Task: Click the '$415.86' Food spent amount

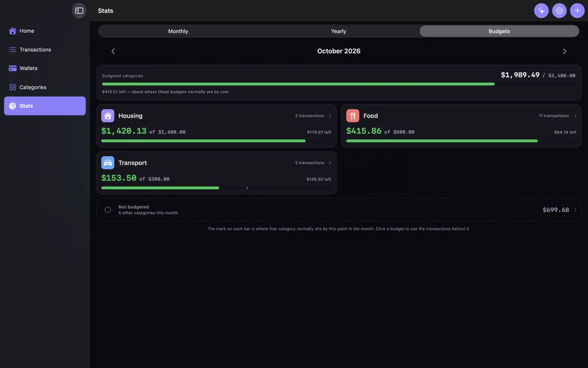Action: (364, 131)
